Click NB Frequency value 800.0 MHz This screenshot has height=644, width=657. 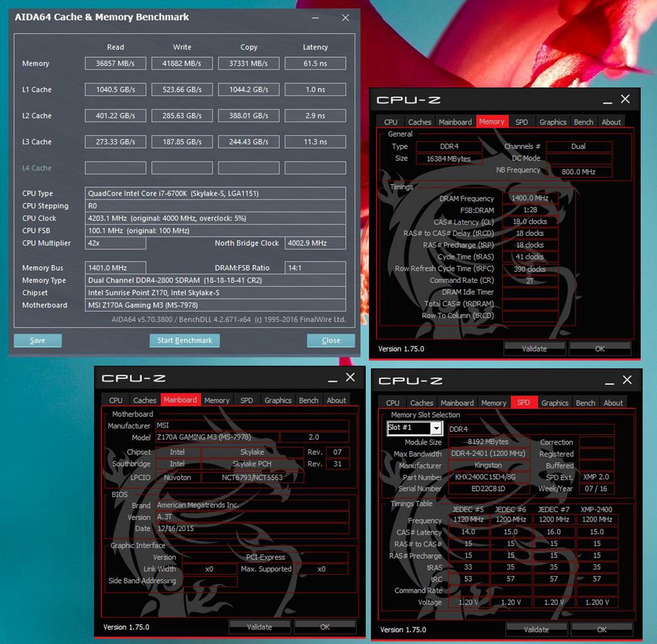point(579,172)
